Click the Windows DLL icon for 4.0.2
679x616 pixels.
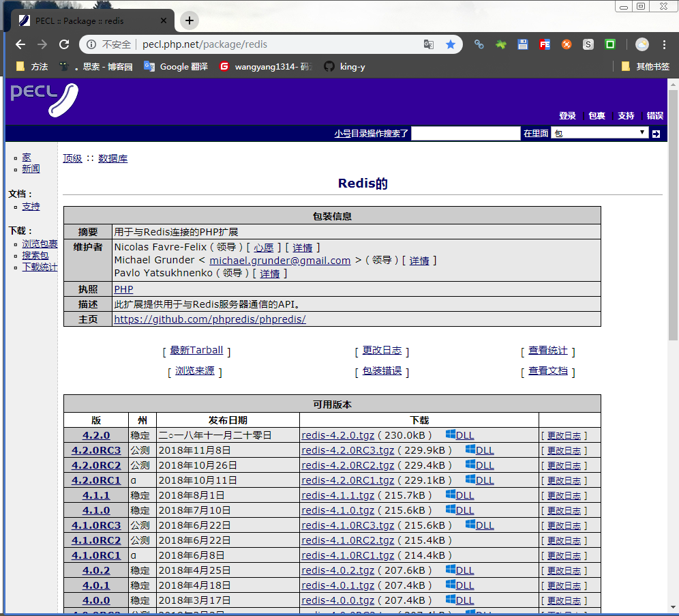tap(451, 569)
